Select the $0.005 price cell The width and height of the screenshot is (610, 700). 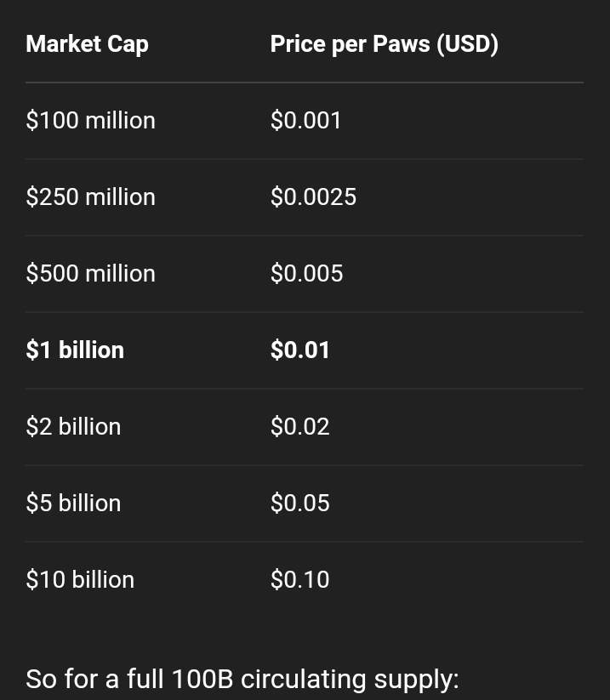tap(307, 273)
